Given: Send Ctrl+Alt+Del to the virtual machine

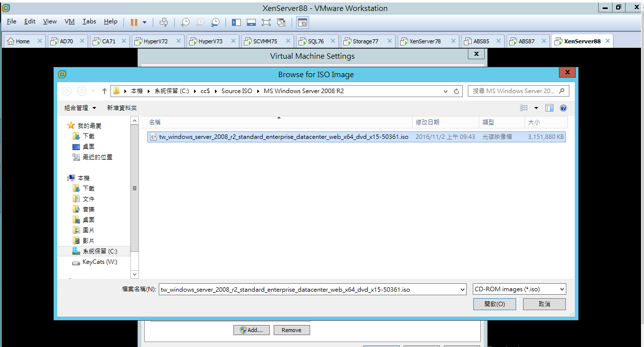Looking at the screenshot, I should coord(164,22).
